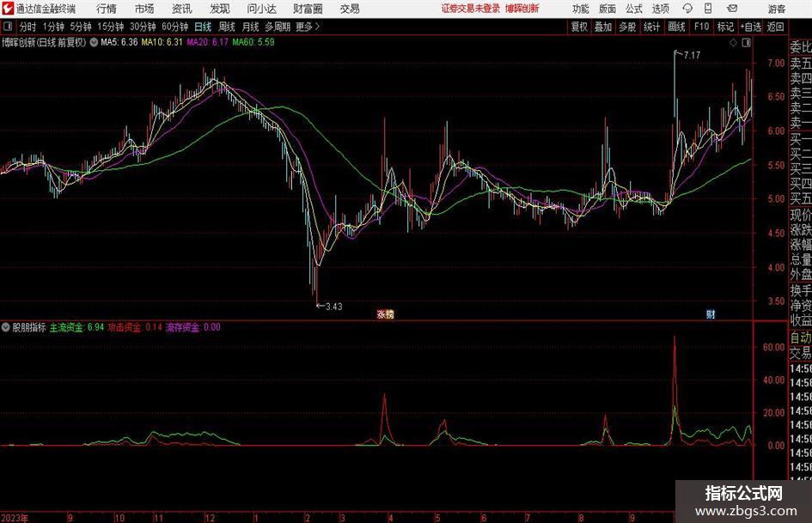Click the 主流资金: 6.94 label
This screenshot has width=812, height=523.
click(76, 327)
